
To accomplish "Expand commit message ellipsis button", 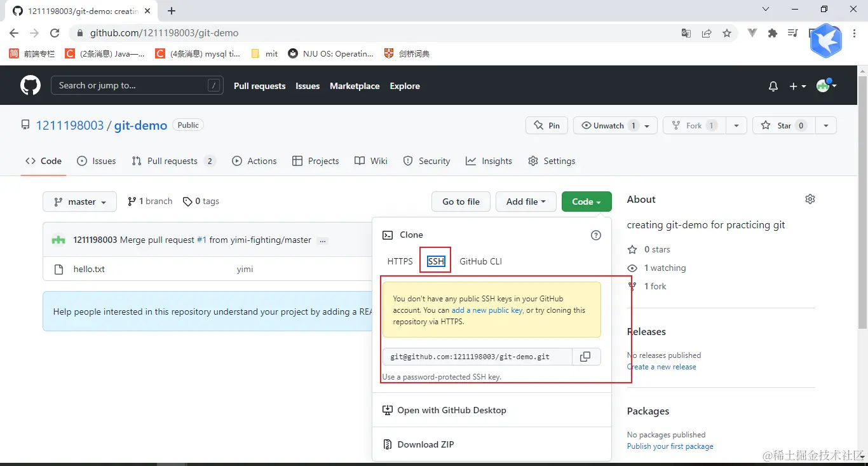I will 323,240.
